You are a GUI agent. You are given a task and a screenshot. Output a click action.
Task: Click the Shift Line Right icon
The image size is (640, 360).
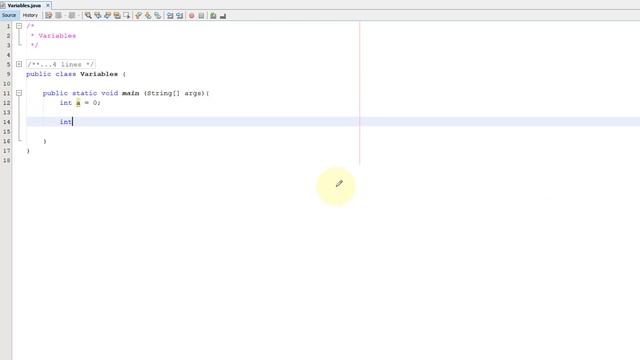(x=180, y=16)
